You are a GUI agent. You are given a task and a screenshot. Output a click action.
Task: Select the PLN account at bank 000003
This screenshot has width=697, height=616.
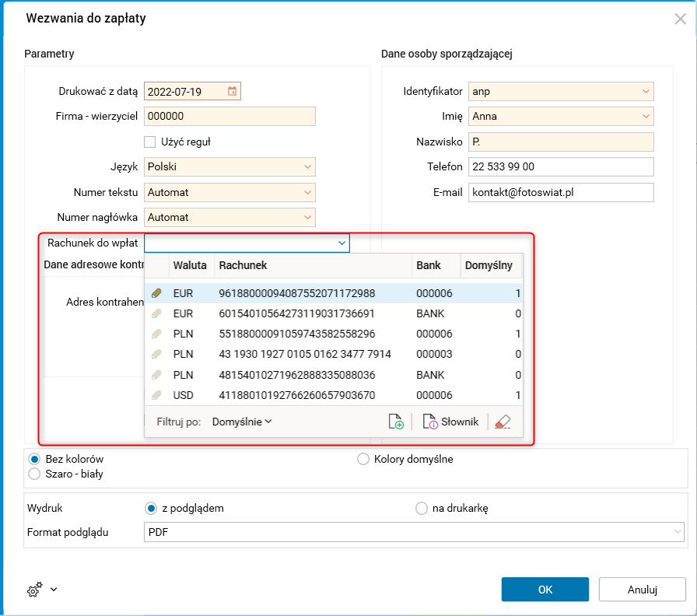click(x=305, y=355)
